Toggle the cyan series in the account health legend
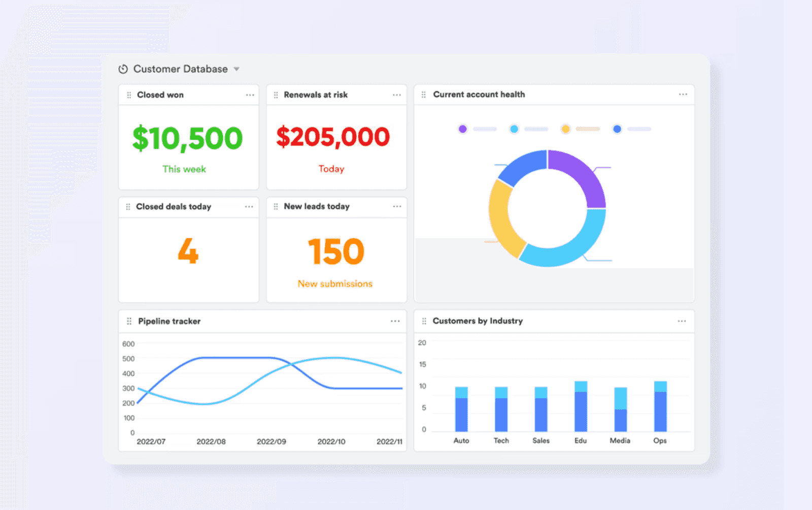 tap(514, 129)
